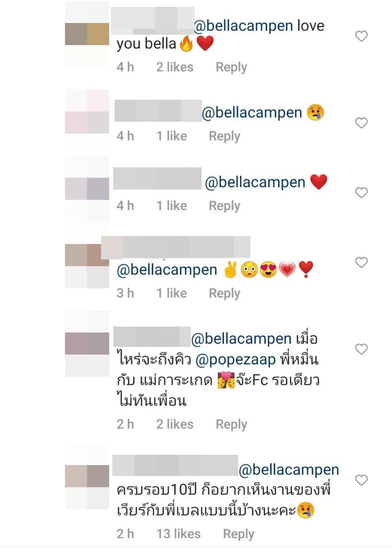View 1 like on 3 h comment

171,293
